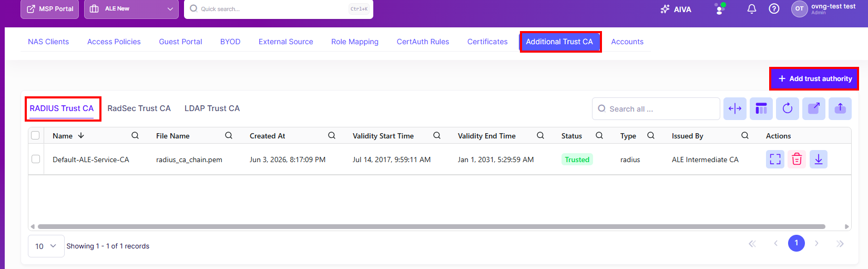This screenshot has height=269, width=868.
Task: Open the CertAuth Rules tab
Action: 423,42
